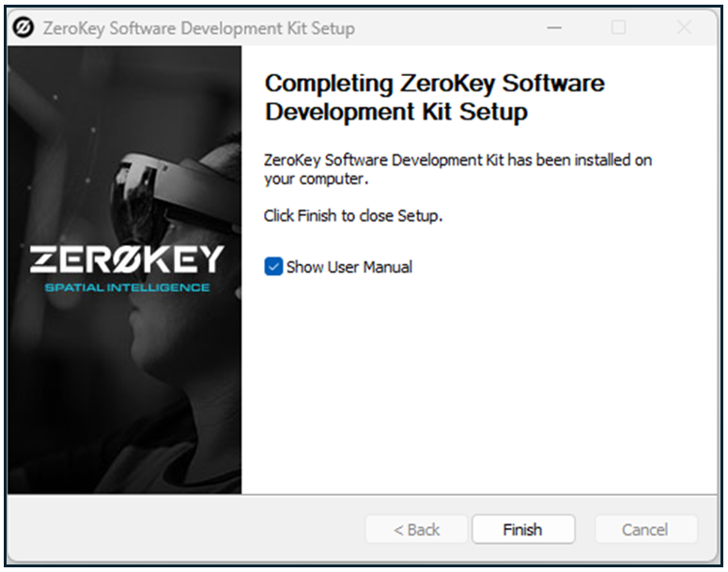Click the window title text in the title bar

tap(198, 28)
